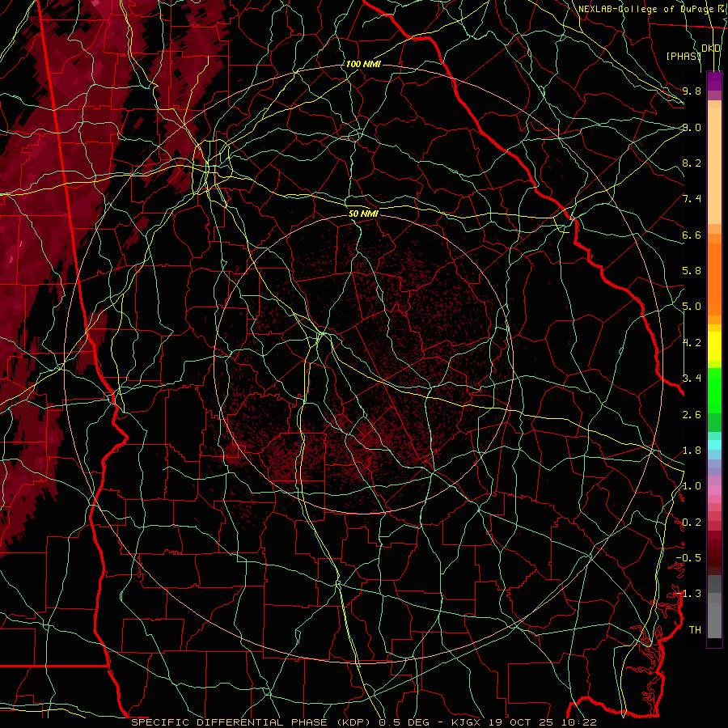Click the "6.6" color scale label

point(692,235)
